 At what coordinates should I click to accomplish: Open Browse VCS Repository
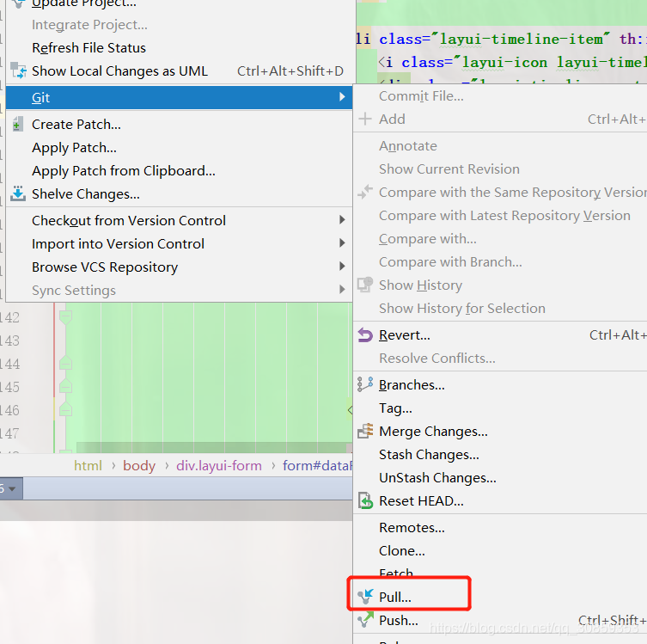click(x=179, y=267)
